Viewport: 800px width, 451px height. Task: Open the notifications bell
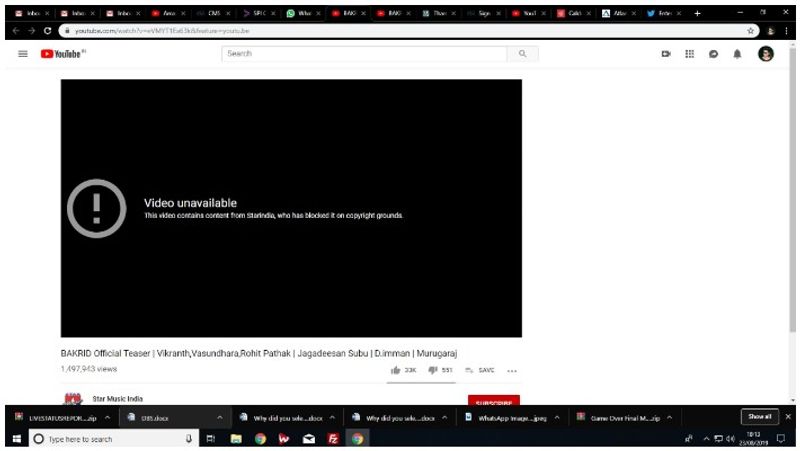coord(738,53)
